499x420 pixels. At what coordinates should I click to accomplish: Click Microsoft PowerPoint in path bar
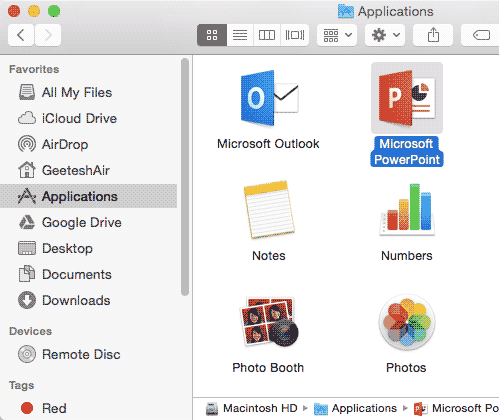[x=456, y=408]
